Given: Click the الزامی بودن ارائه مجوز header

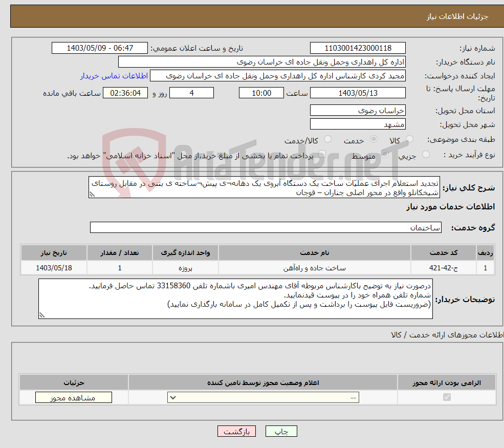Looking at the screenshot, I should (447, 382).
